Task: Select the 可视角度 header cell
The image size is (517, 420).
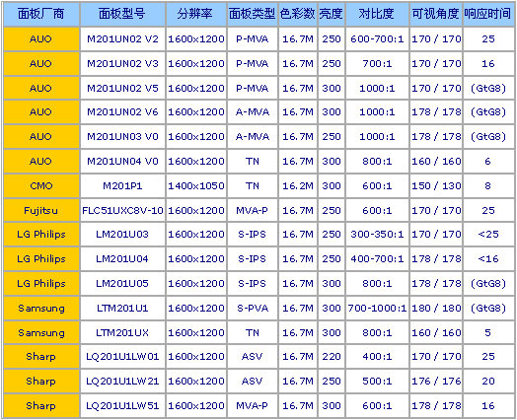Action: coord(436,14)
